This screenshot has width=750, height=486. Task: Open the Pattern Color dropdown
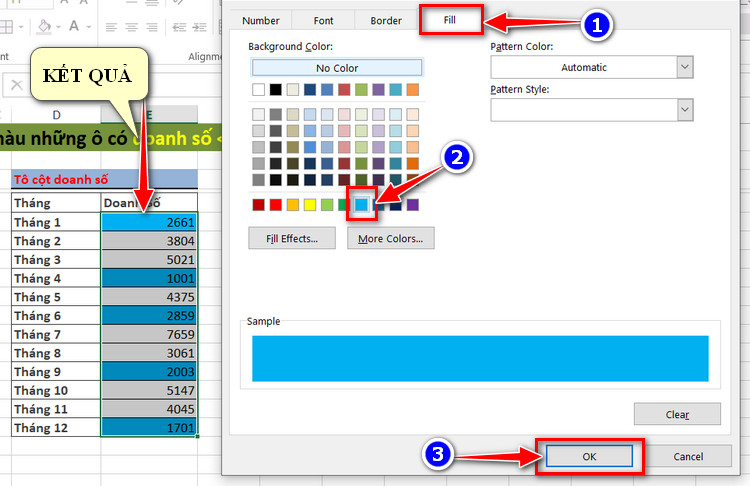[685, 67]
